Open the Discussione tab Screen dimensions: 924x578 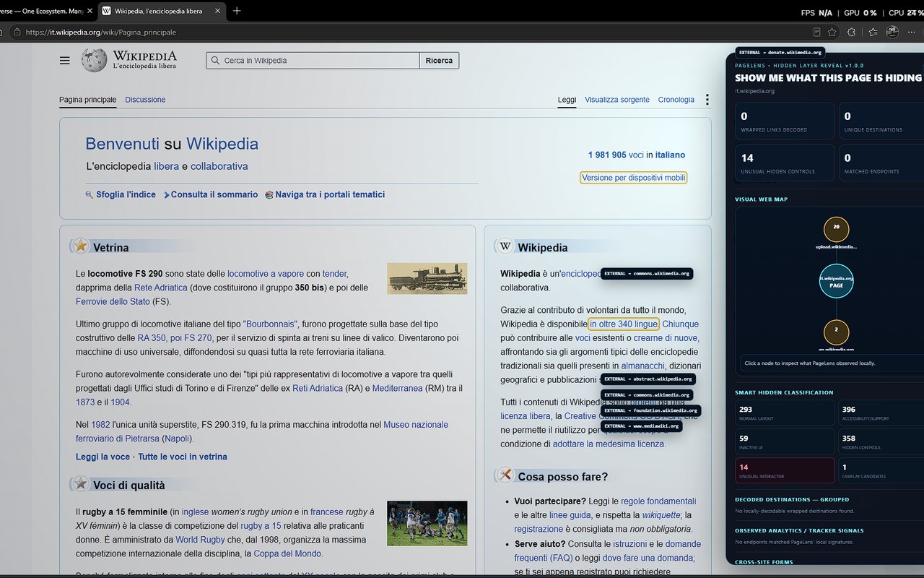(x=145, y=100)
